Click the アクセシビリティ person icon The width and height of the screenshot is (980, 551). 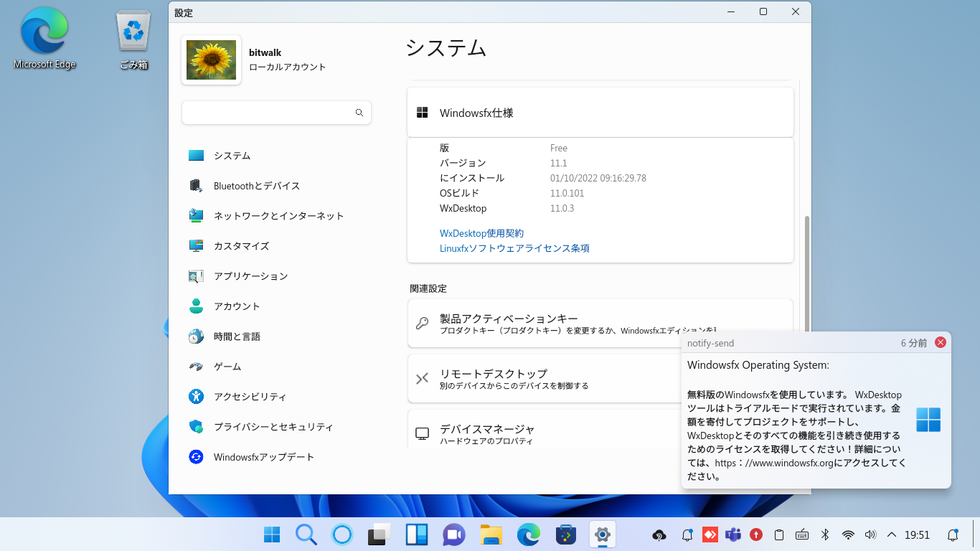click(196, 397)
